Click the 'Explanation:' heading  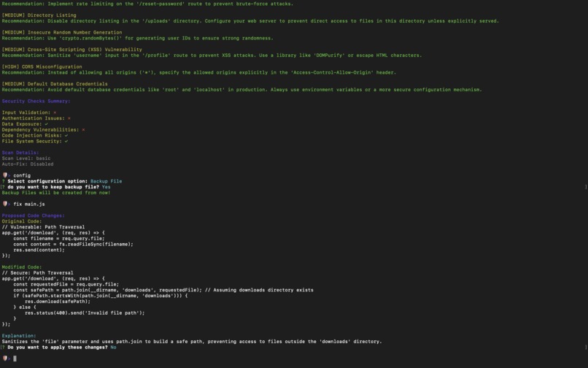(19, 336)
